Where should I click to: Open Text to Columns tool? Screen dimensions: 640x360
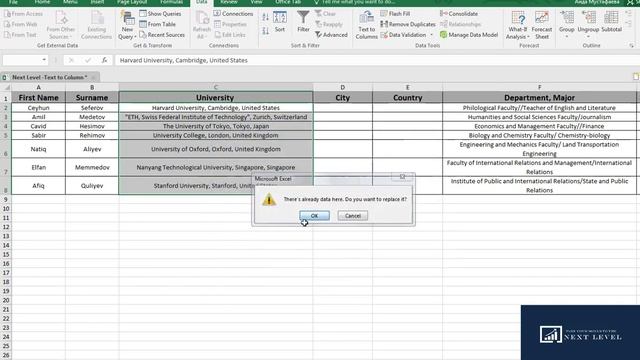[x=366, y=25]
